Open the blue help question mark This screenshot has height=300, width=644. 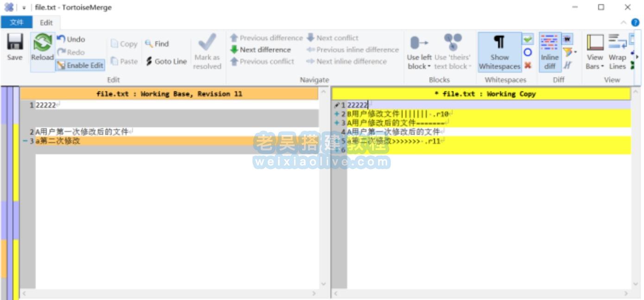pyautogui.click(x=635, y=22)
